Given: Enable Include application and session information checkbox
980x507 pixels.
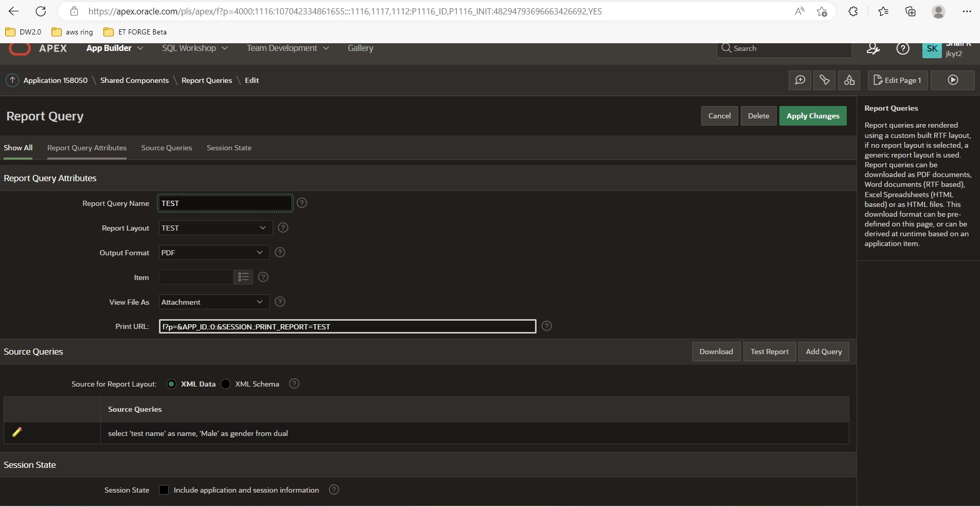Looking at the screenshot, I should (x=164, y=490).
